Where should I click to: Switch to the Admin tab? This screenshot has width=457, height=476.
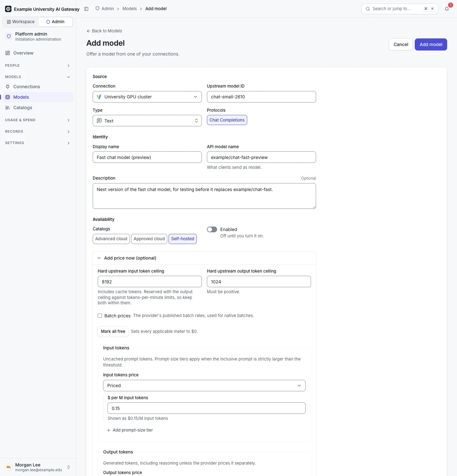coord(55,22)
